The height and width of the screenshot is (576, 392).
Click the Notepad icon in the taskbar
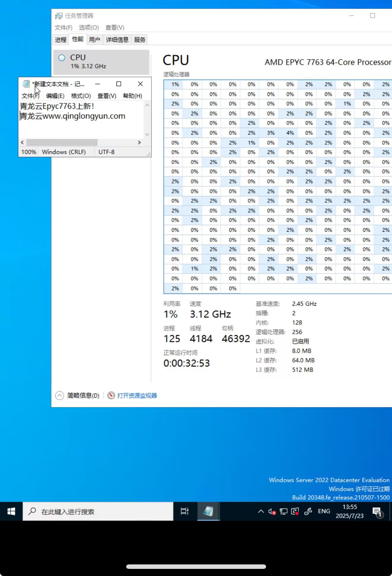(x=208, y=511)
